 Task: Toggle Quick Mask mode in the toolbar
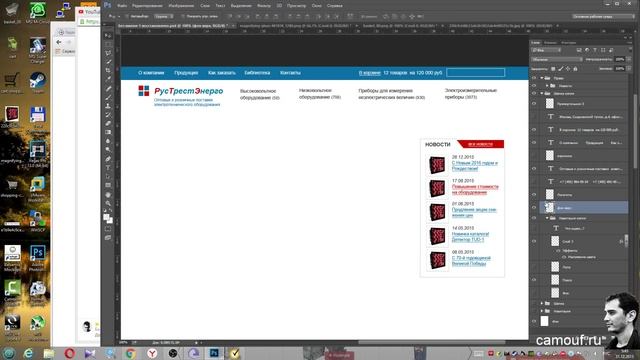tap(108, 229)
